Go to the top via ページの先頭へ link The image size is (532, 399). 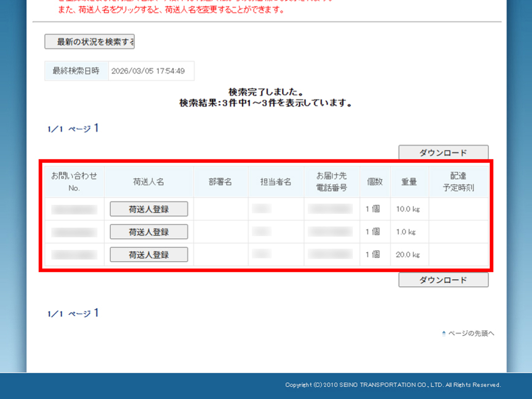click(471, 333)
